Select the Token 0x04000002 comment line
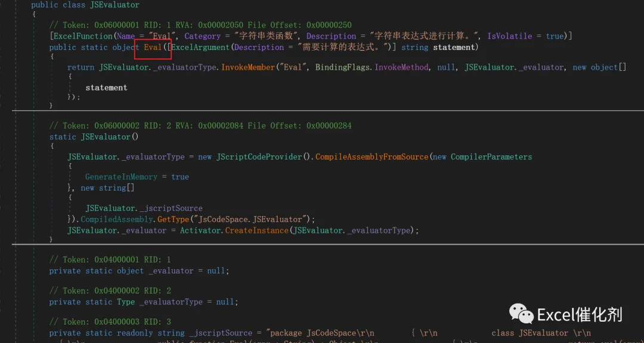Screen dimensions: 644x343 [x=110, y=291]
